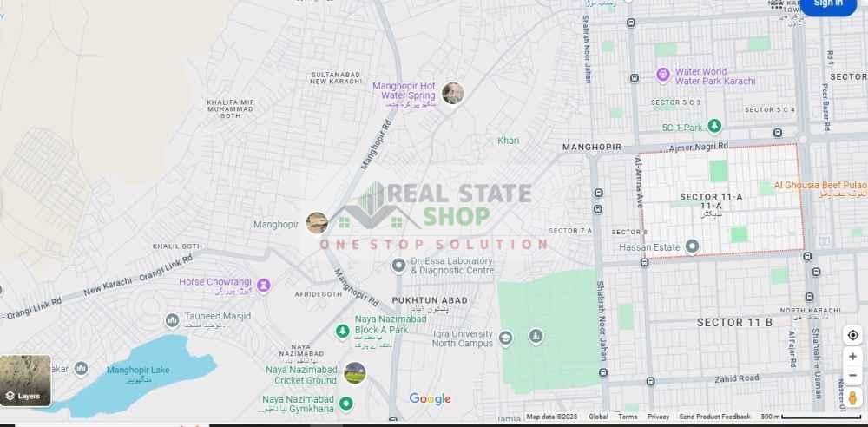868x427 pixels.
Task: Click the Manghopir Lake label
Action: pyautogui.click(x=138, y=370)
